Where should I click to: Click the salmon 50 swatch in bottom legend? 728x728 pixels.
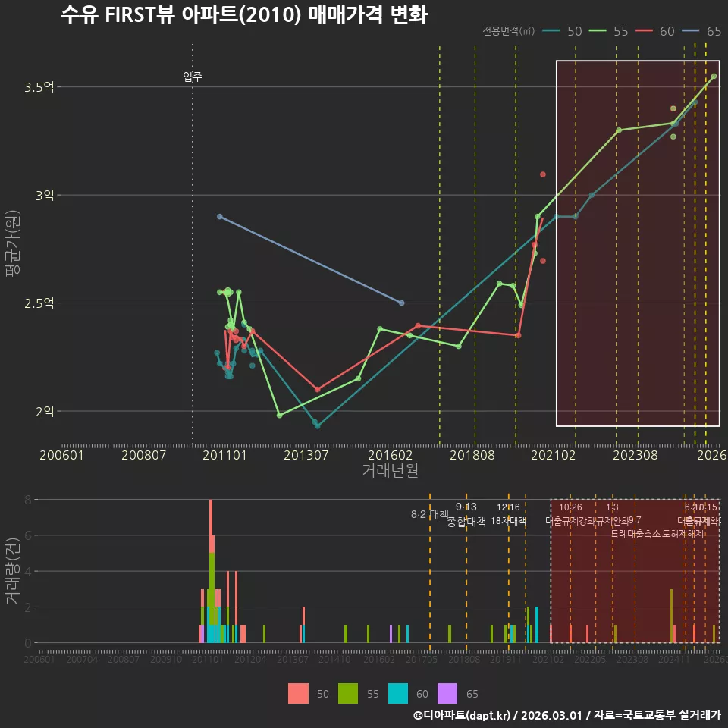click(298, 694)
